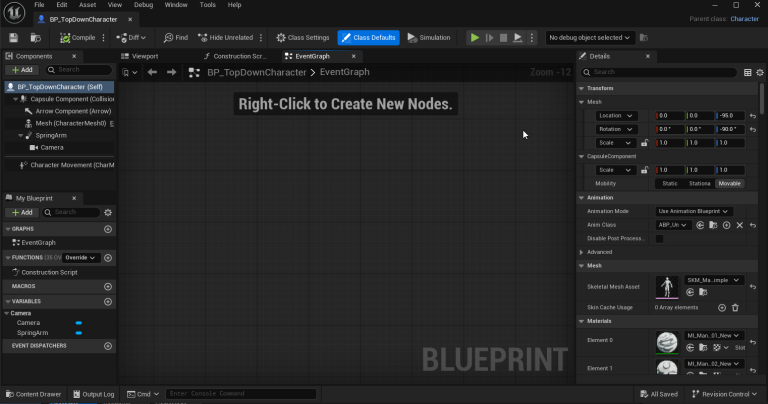The image size is (768, 404).
Task: Expand the Advanced section in Details
Action: [599, 252]
